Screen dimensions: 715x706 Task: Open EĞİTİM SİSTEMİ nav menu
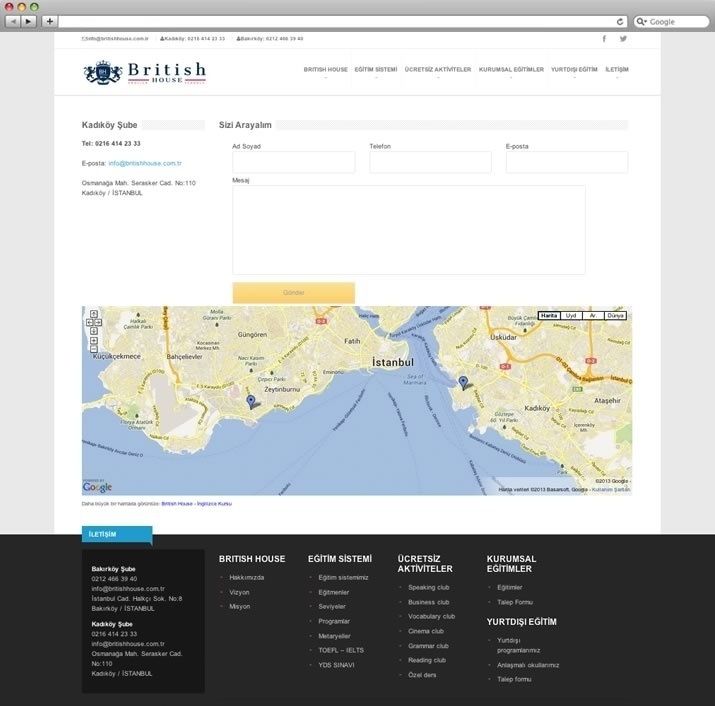[x=376, y=70]
